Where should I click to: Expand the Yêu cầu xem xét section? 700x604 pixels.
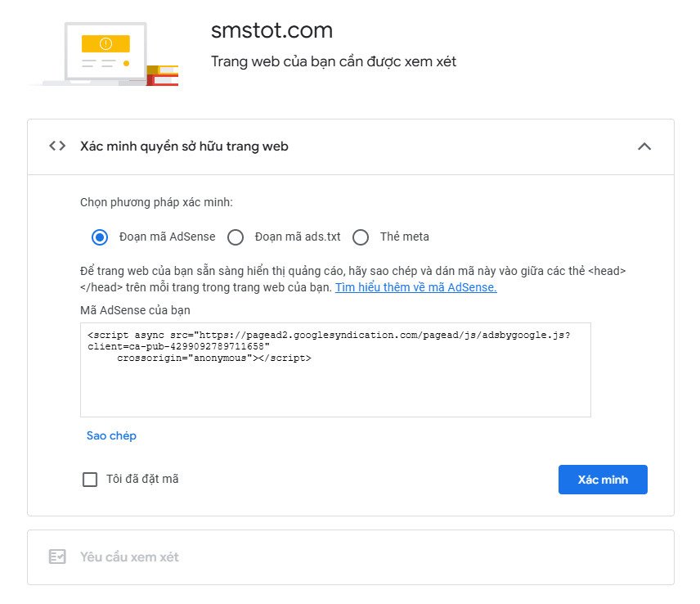point(129,557)
